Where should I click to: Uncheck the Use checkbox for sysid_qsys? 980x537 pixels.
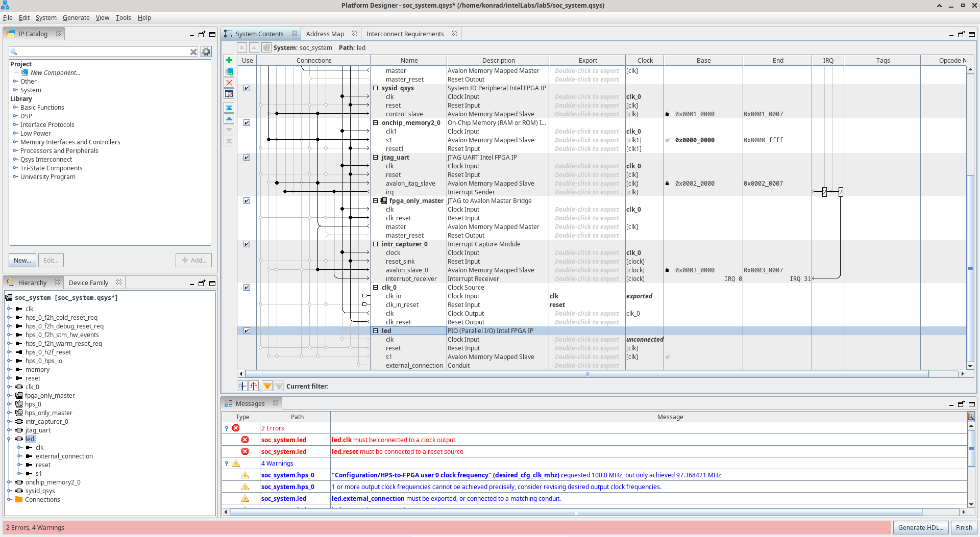click(247, 88)
